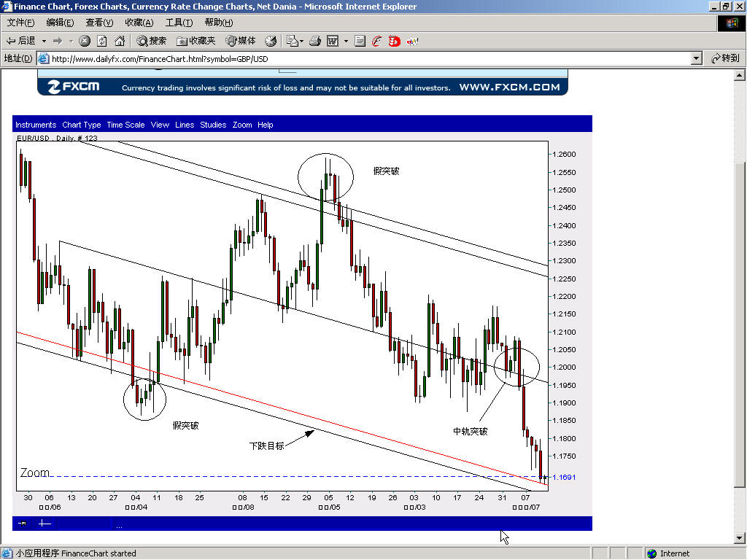The image size is (747, 560).
Task: Open the 收藏夹 favorites panel
Action: tap(196, 41)
